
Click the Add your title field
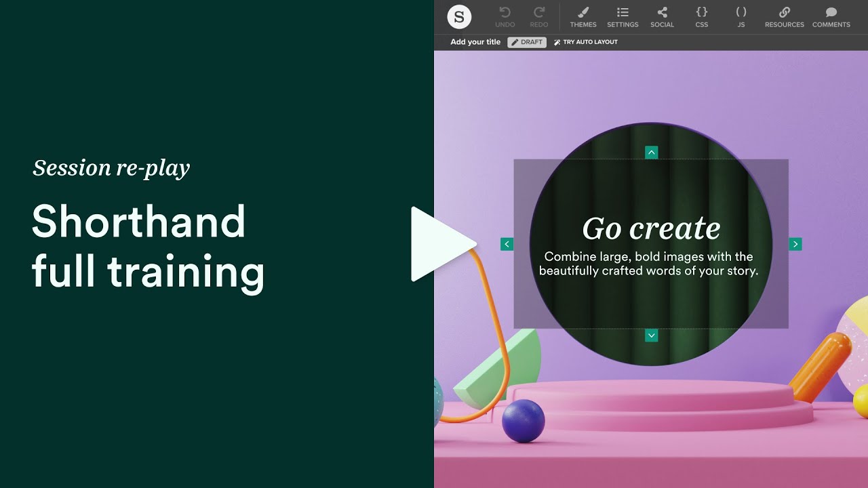(x=475, y=42)
